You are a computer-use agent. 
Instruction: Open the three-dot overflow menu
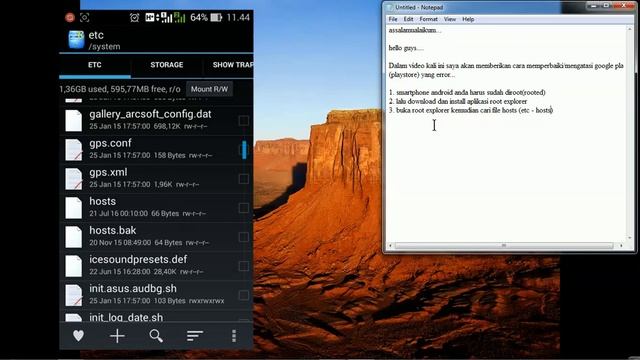pos(234,336)
